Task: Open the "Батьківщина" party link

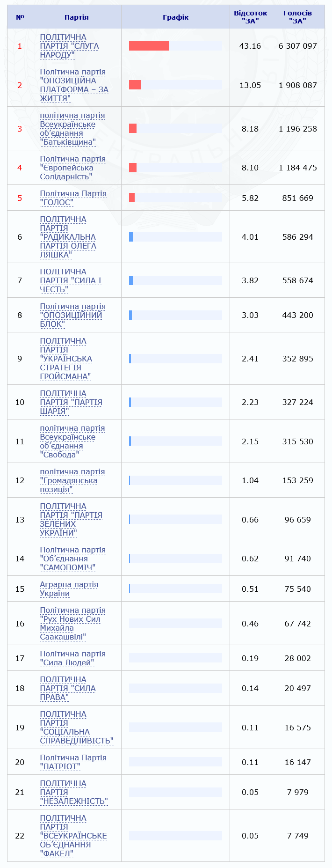Action: pyautogui.click(x=72, y=129)
